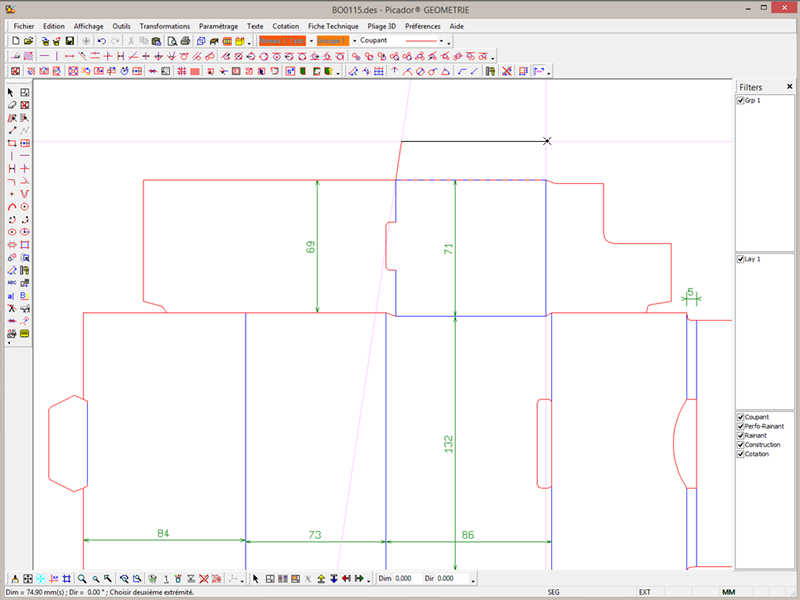Screen dimensions: 800x600
Task: Open the Transformations menu
Action: (165, 25)
